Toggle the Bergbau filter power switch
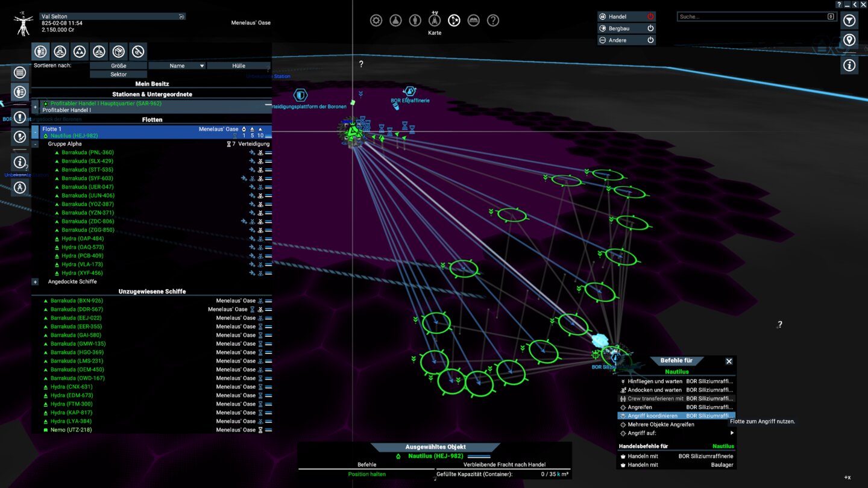 click(650, 28)
